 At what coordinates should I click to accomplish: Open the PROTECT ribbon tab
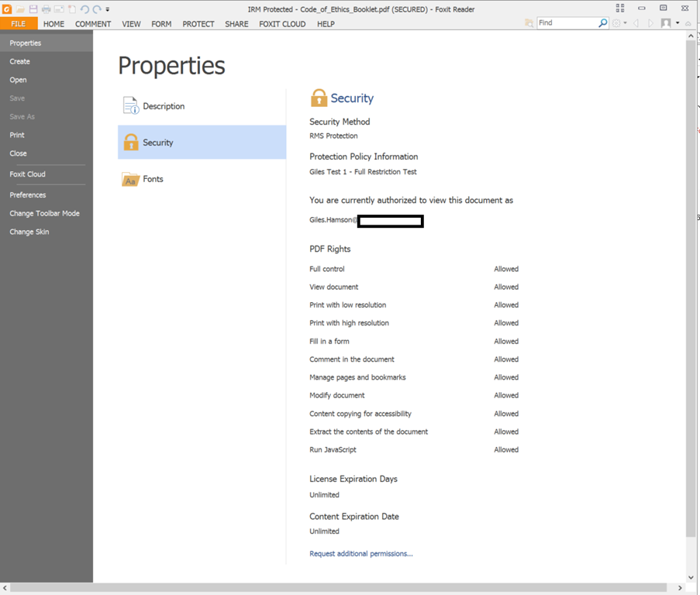[198, 24]
